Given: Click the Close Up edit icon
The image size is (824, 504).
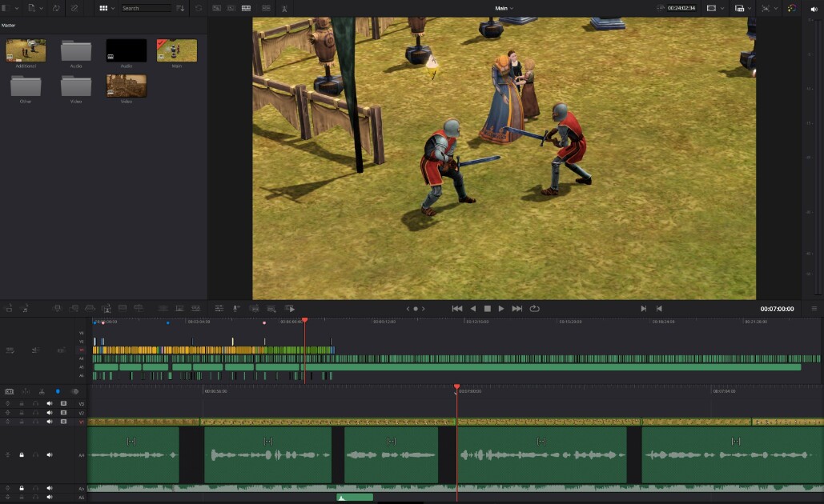Looking at the screenshot, I should pyautogui.click(x=107, y=308).
